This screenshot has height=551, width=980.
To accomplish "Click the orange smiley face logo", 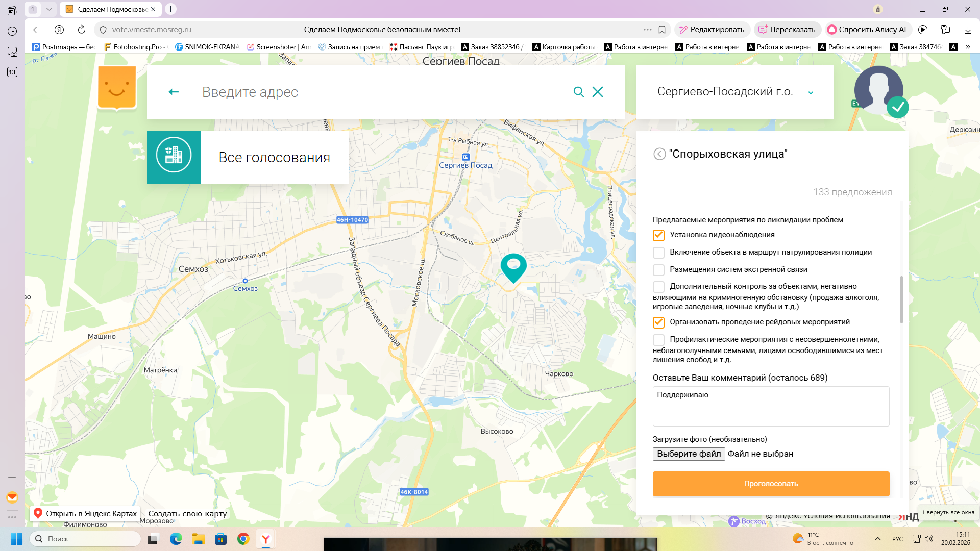I will pos(117,87).
